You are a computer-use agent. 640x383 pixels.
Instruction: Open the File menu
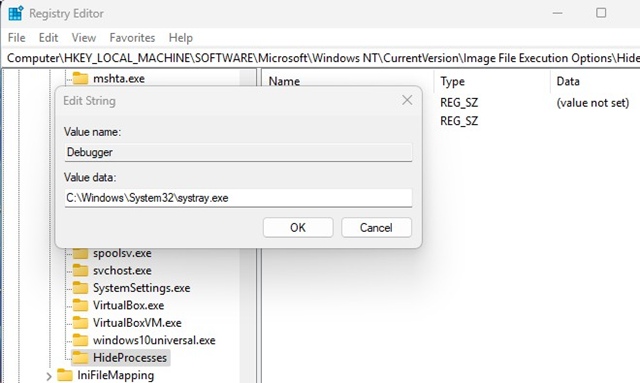click(16, 38)
